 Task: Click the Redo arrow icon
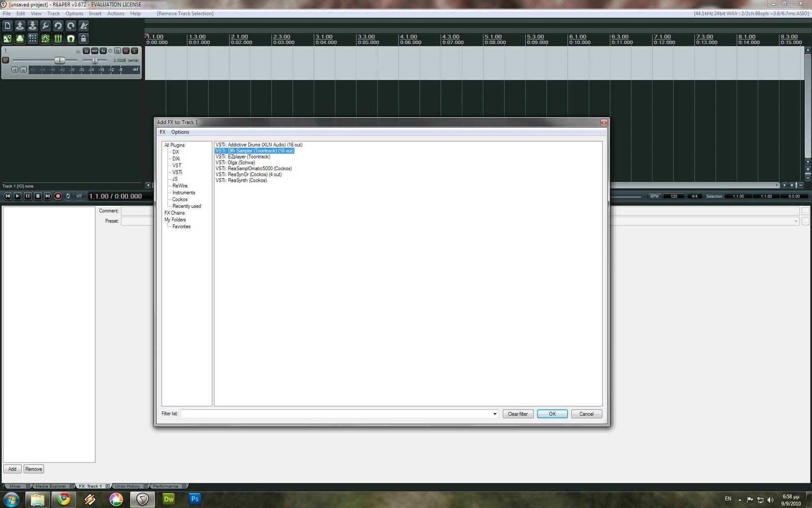70,25
